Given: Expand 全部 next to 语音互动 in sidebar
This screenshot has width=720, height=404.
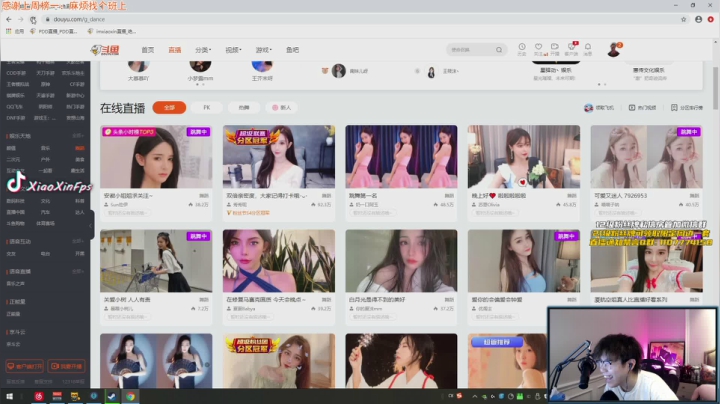Looking at the screenshot, I should [78, 241].
